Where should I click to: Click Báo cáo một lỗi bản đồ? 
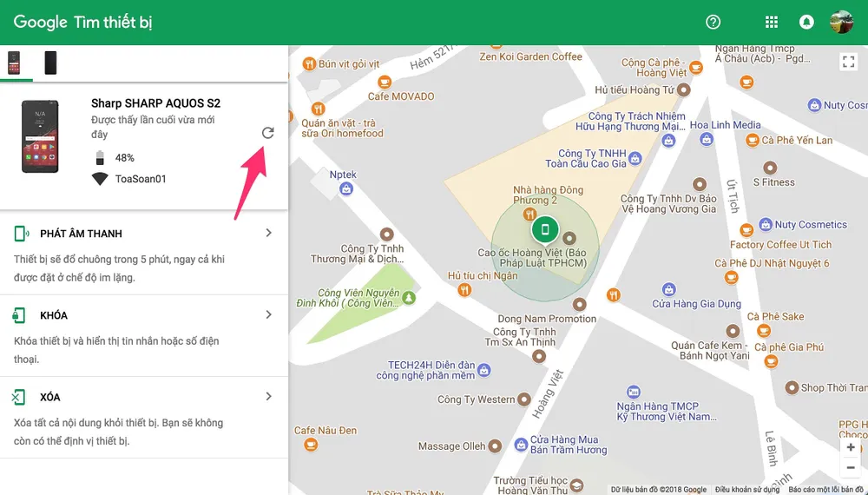[x=827, y=490]
